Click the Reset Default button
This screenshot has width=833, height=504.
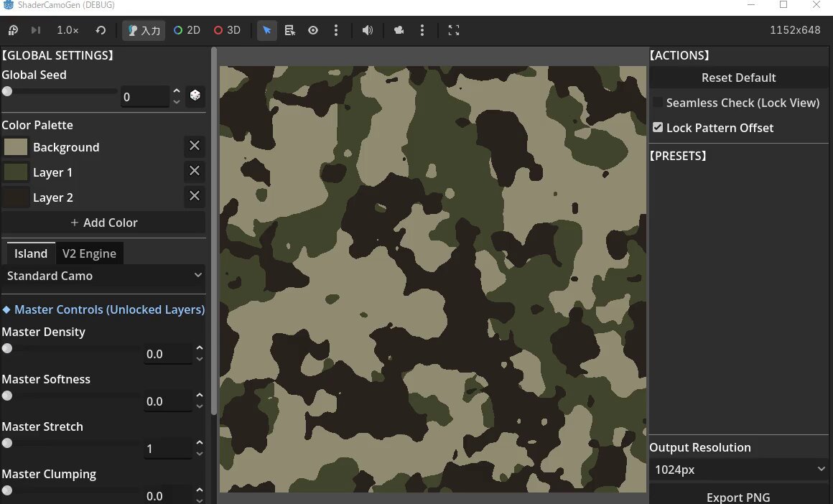pyautogui.click(x=738, y=78)
